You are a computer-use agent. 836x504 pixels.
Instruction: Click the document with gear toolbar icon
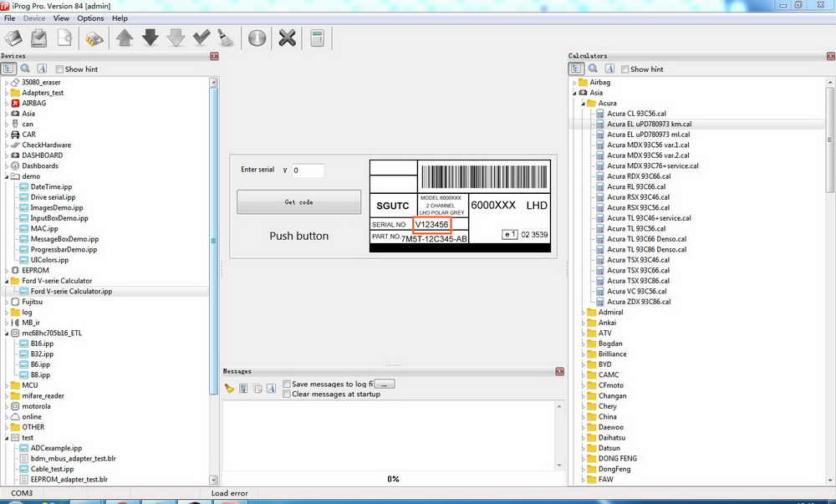click(x=64, y=38)
